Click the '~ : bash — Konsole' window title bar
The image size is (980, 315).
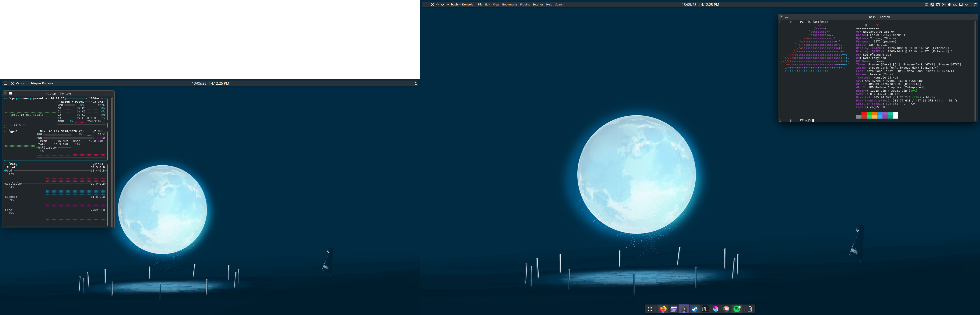[x=878, y=17]
